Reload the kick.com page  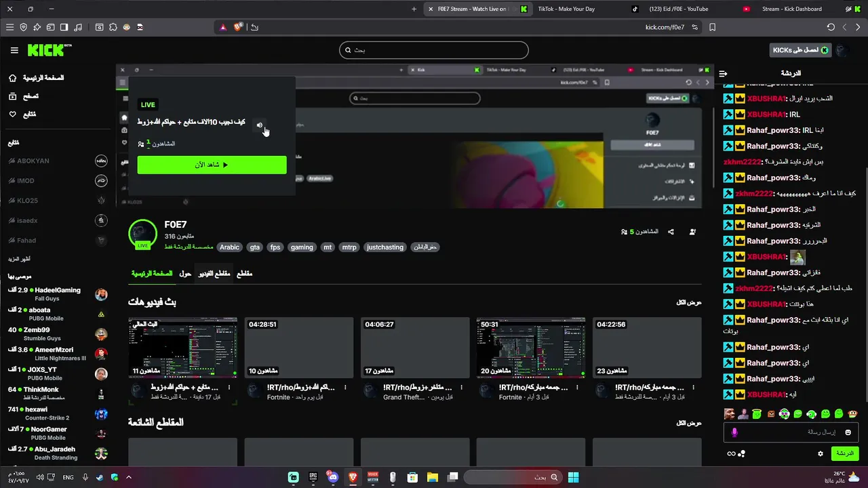point(831,27)
